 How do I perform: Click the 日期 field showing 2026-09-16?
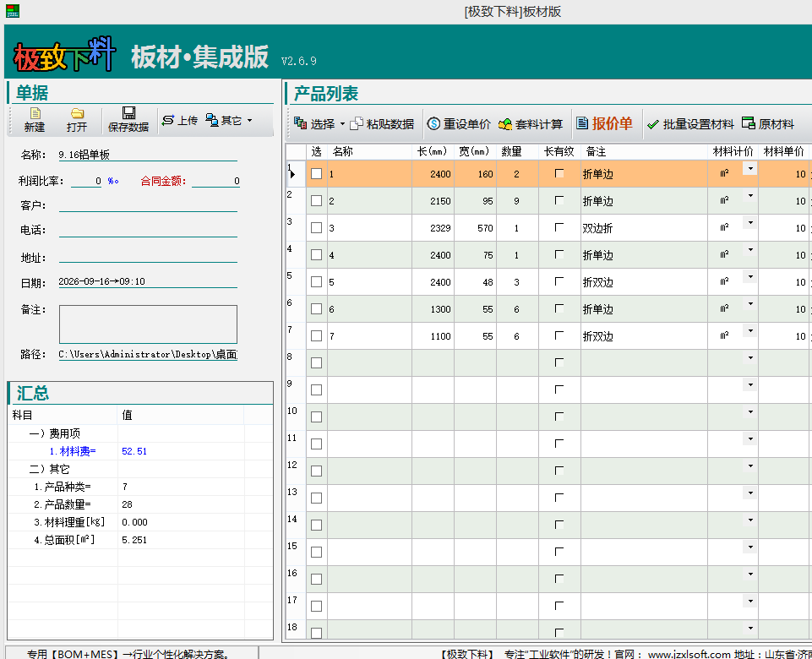click(148, 281)
